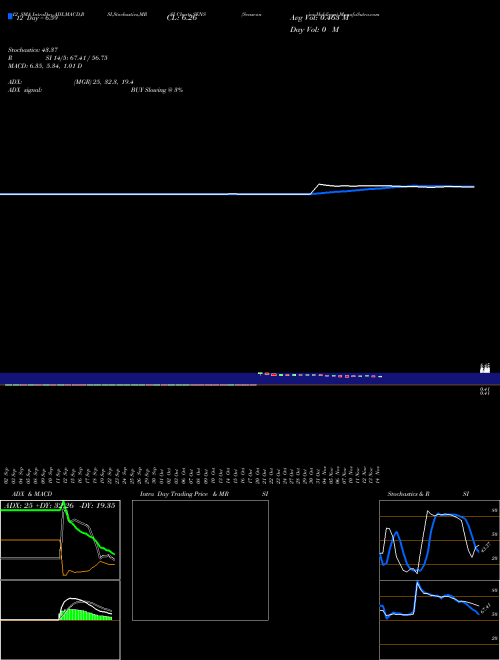Click the 'Avg Vol: 0.463 M' label
The width and height of the screenshot is (500, 660).
click(319, 18)
